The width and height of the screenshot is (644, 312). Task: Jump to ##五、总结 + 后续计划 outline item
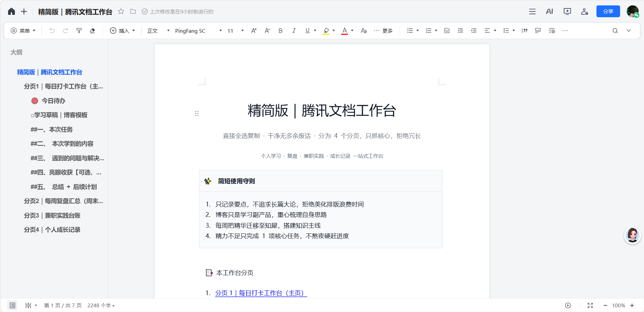64,187
